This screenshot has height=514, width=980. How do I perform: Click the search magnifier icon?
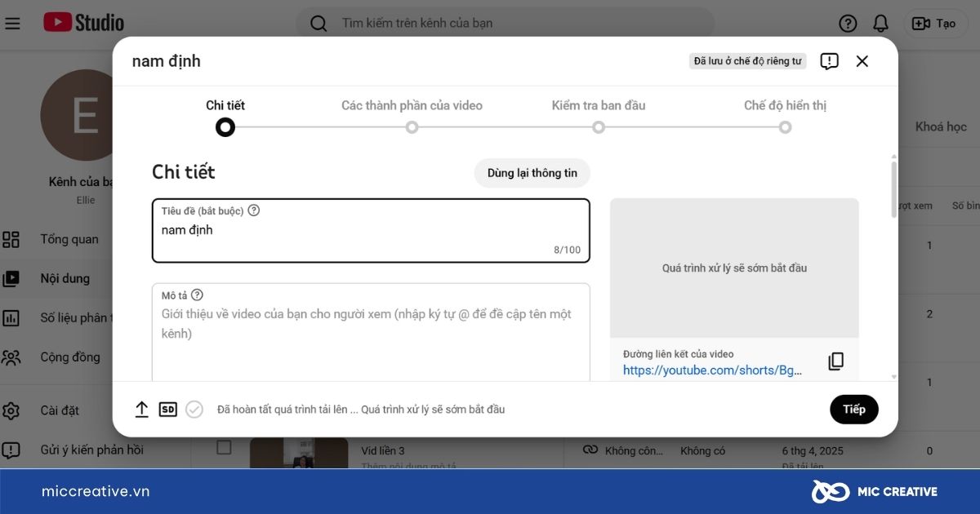click(x=318, y=24)
